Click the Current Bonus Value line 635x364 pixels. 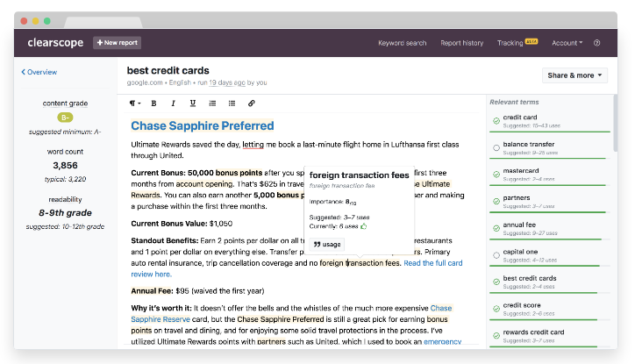(x=182, y=224)
